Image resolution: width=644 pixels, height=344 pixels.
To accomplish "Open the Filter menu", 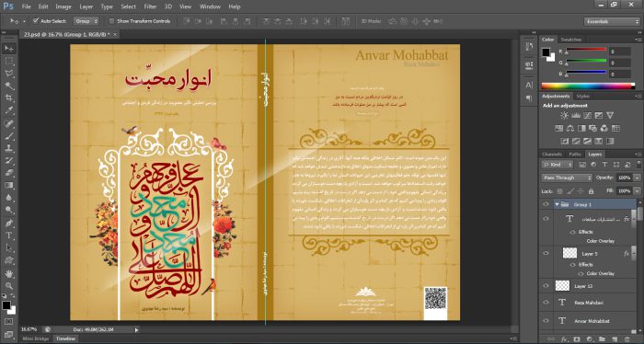I will tap(150, 6).
